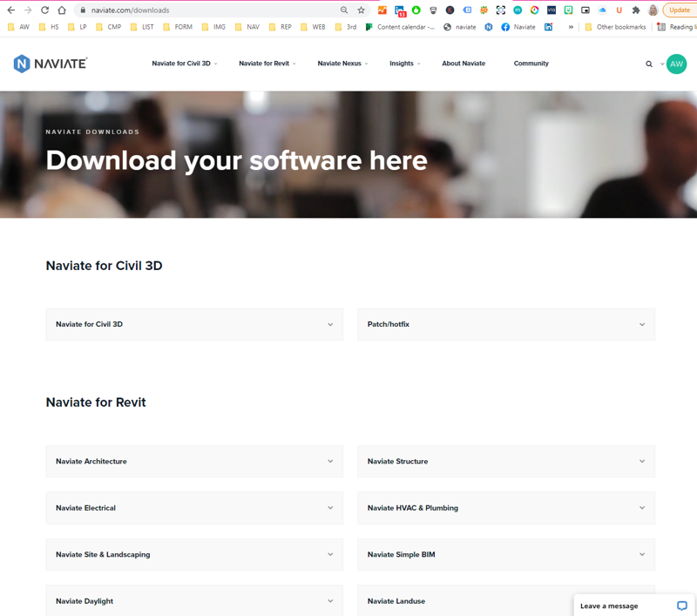
Task: Open naviate globe bookmark
Action: pyautogui.click(x=460, y=27)
